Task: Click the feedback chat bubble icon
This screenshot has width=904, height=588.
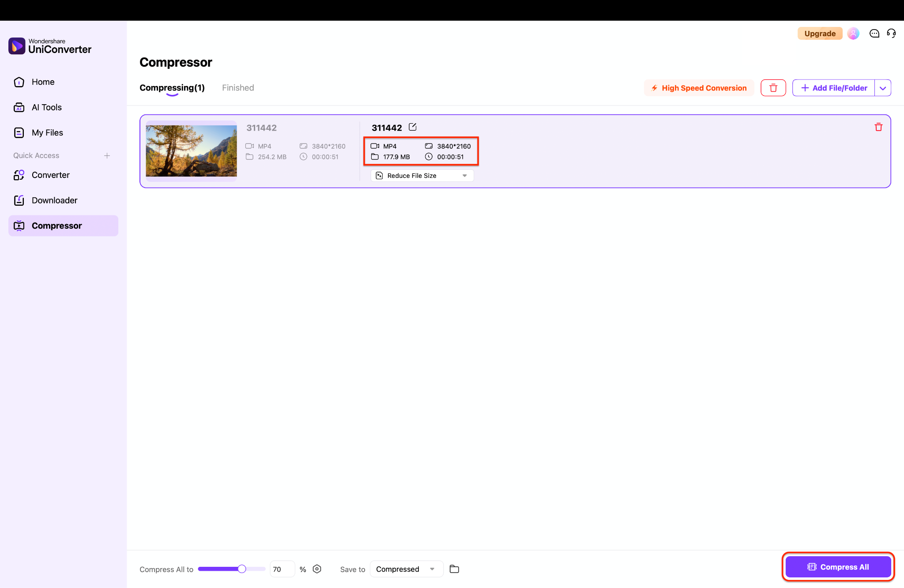Action: pyautogui.click(x=874, y=33)
